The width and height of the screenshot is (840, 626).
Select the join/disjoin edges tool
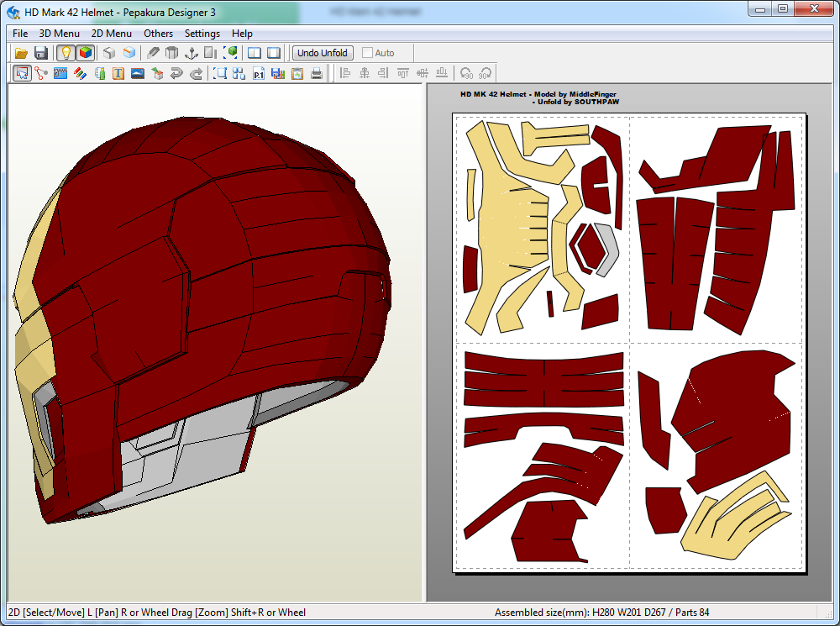[x=41, y=73]
